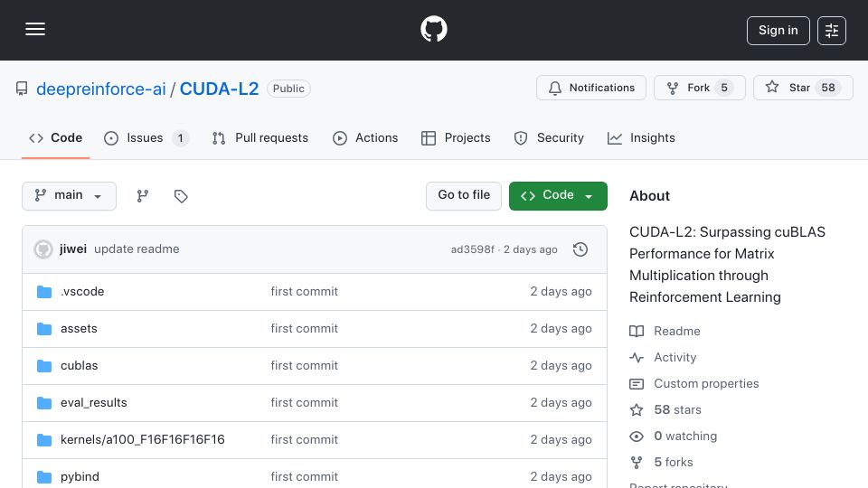Click the fork icon next to 5 forks
The width and height of the screenshot is (868, 488).
[637, 463]
